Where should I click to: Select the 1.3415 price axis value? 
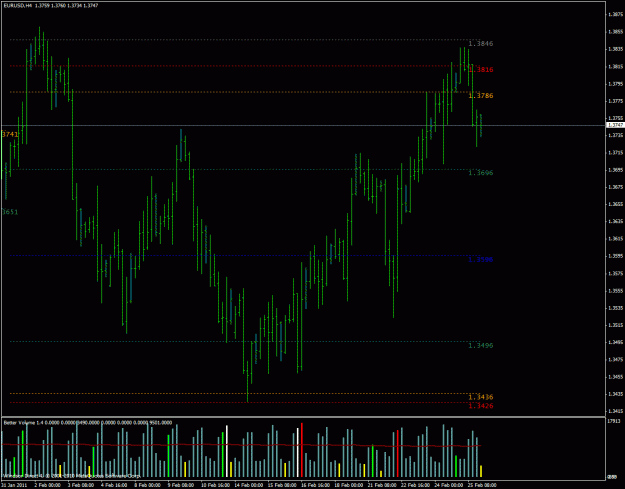[616, 411]
